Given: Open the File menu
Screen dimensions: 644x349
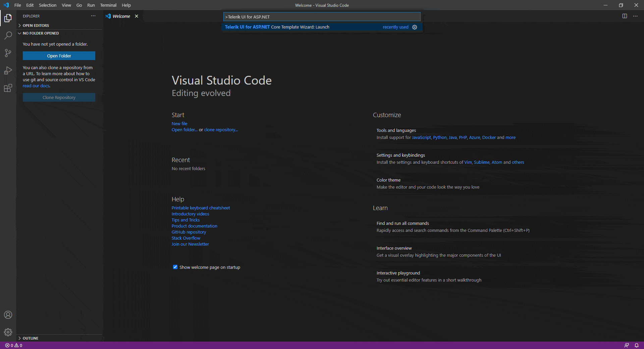Looking at the screenshot, I should [18, 5].
